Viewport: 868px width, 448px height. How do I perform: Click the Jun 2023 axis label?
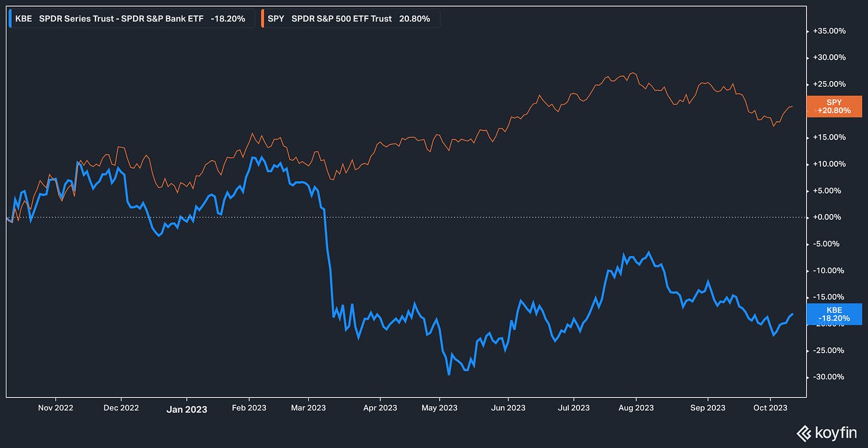508,408
